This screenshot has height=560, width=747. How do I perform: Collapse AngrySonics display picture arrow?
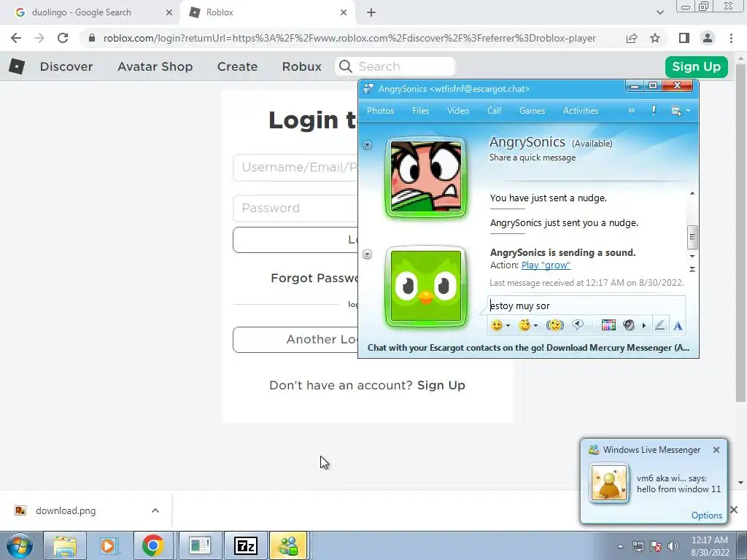click(368, 145)
